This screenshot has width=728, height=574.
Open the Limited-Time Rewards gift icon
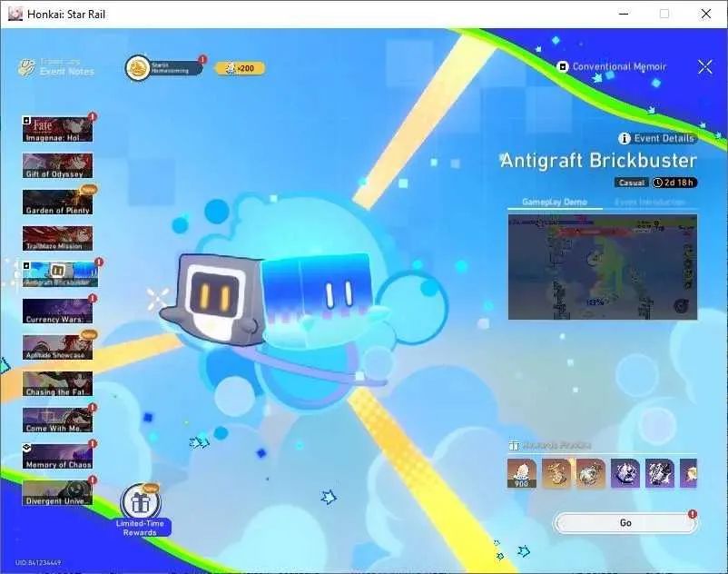140,502
